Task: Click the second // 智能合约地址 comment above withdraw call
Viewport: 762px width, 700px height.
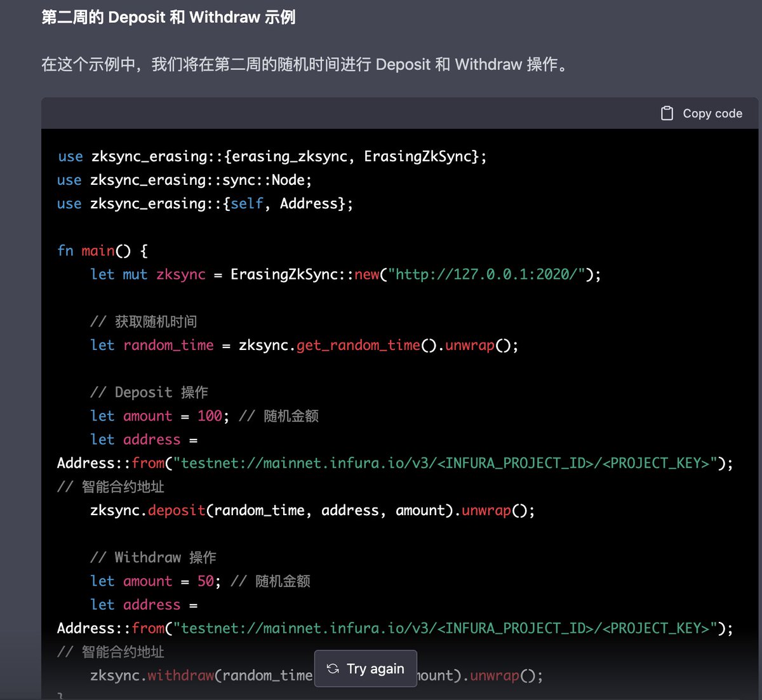Action: pyautogui.click(x=111, y=652)
